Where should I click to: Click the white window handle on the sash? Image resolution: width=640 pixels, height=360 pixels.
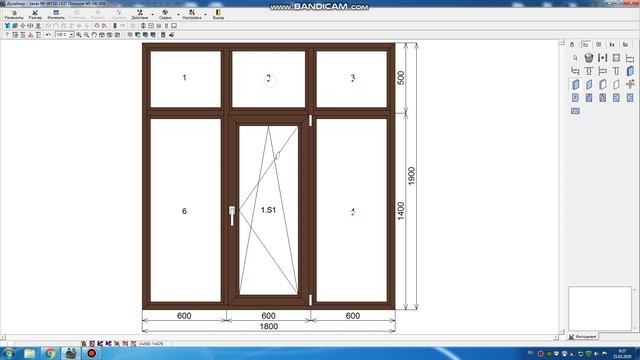(232, 216)
